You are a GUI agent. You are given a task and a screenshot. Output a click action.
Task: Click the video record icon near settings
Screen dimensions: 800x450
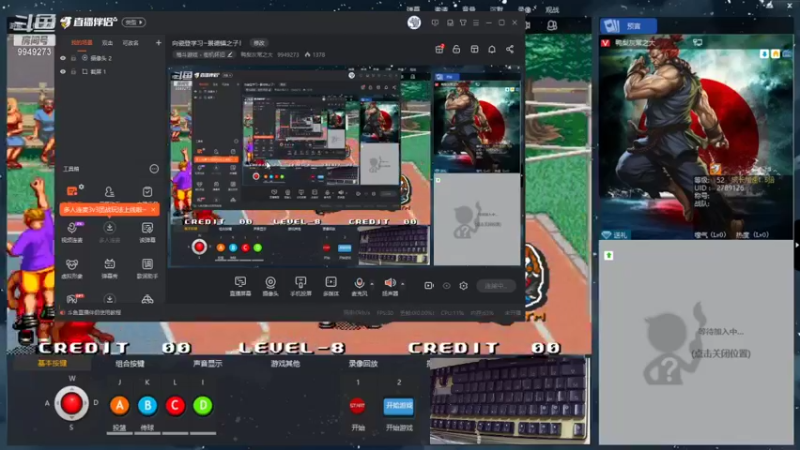click(x=429, y=286)
